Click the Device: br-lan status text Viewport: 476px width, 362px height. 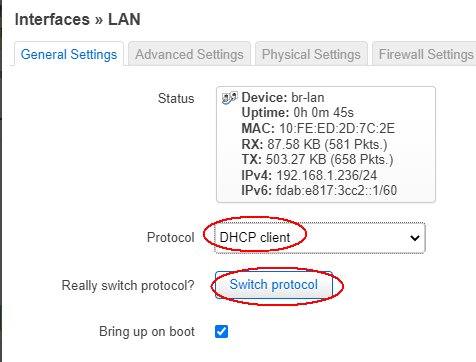283,98
